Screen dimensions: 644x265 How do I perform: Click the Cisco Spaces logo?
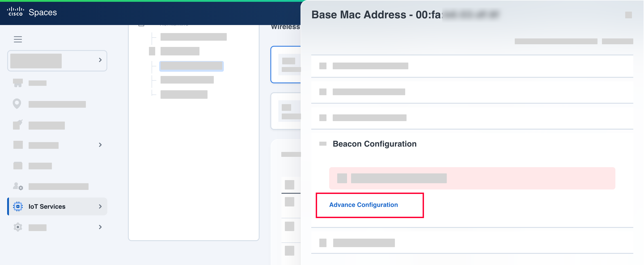click(32, 12)
